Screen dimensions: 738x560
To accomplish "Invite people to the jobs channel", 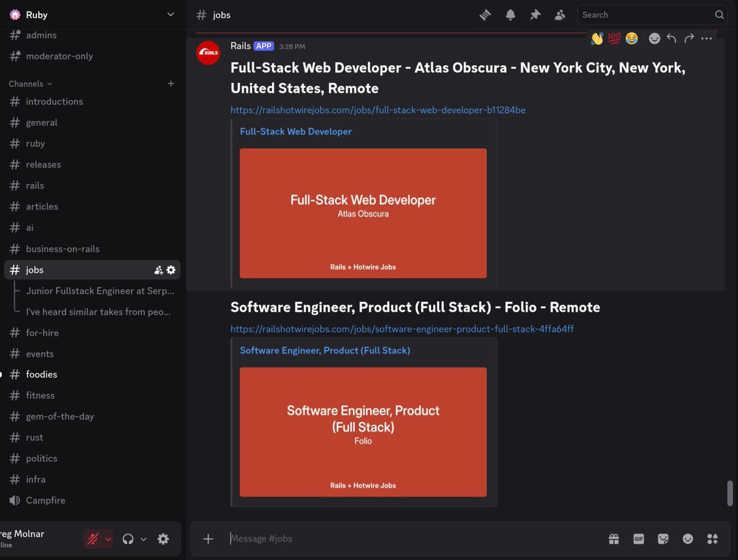I will pyautogui.click(x=159, y=270).
